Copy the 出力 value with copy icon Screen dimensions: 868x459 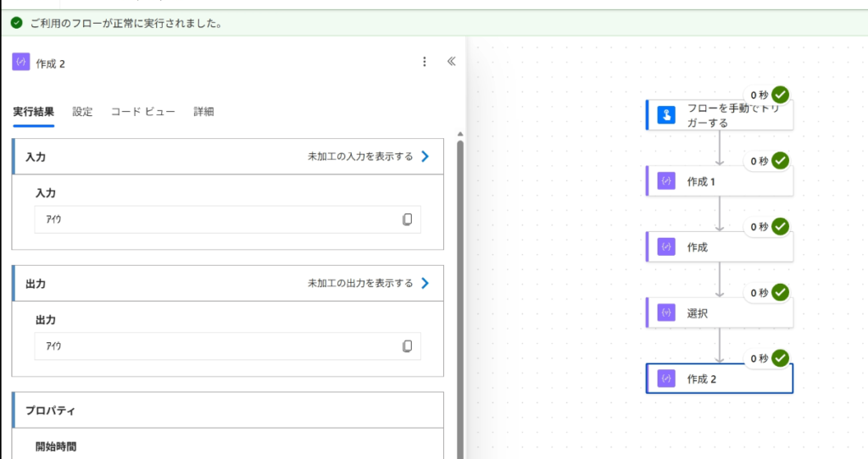pos(408,346)
